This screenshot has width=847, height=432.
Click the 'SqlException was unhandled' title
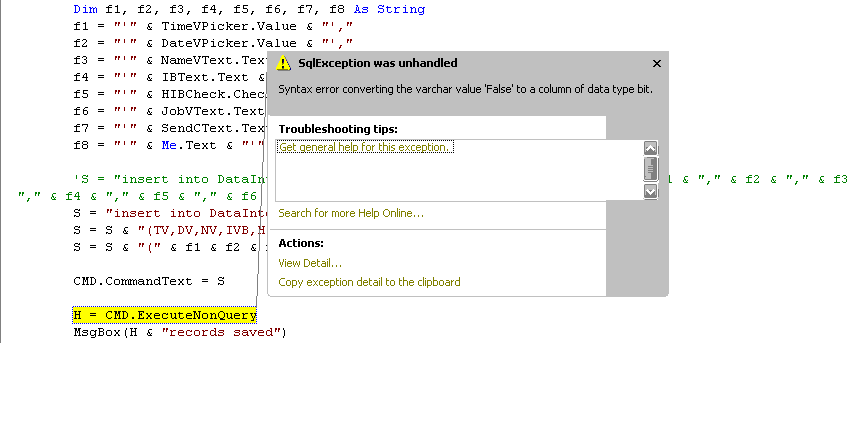378,63
